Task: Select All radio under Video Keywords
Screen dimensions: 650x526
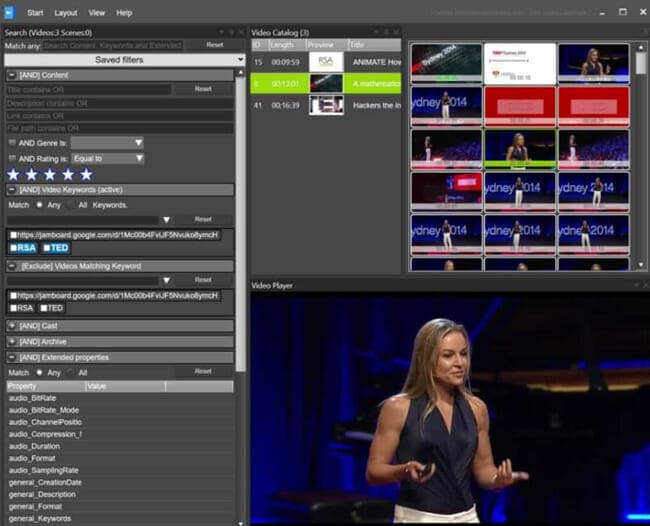Action: click(70, 205)
